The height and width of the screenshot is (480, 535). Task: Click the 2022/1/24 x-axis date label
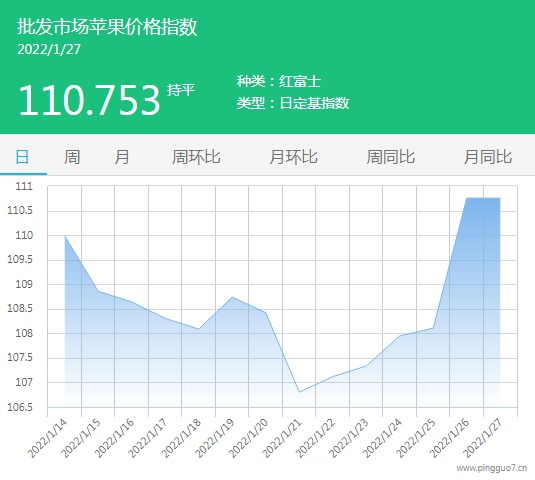point(382,438)
